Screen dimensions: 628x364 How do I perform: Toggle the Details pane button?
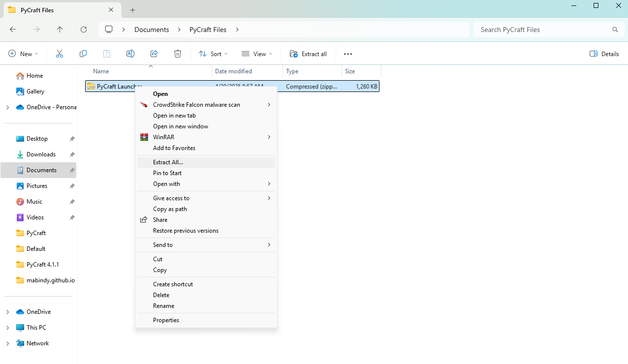point(604,54)
